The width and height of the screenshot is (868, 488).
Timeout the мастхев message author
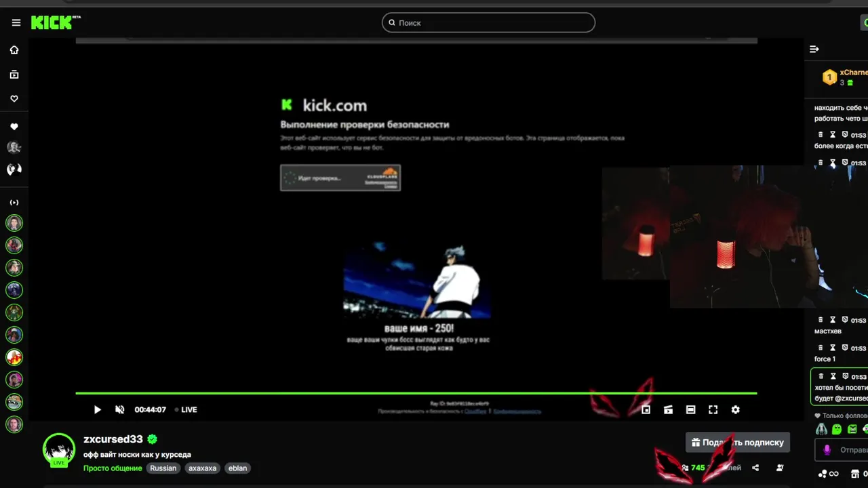833,320
